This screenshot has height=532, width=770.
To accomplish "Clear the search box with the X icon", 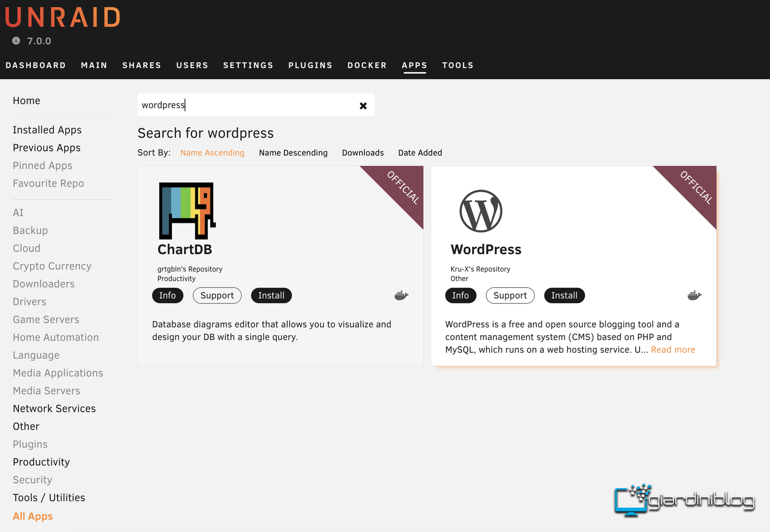I will tap(363, 106).
